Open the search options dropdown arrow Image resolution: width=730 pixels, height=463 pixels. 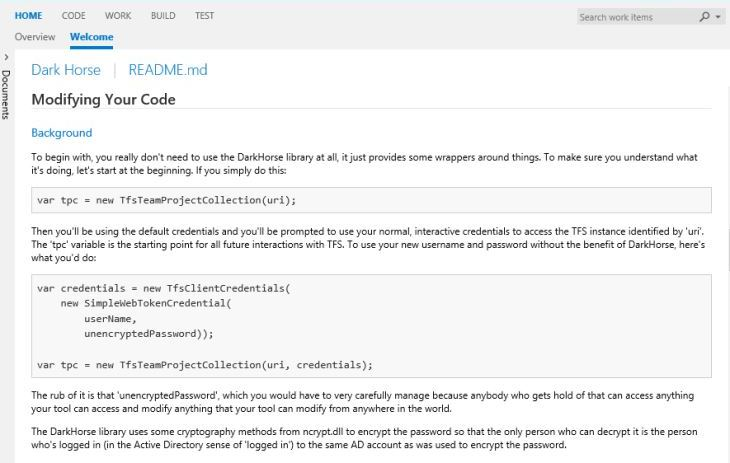(718, 17)
